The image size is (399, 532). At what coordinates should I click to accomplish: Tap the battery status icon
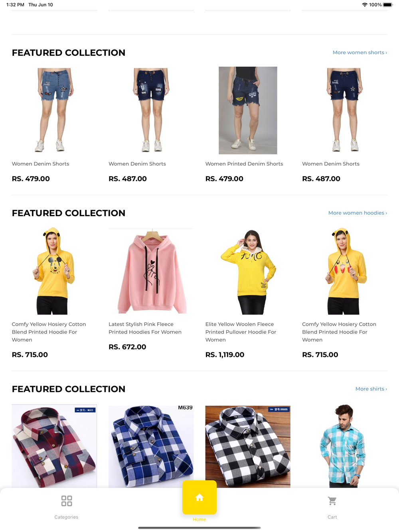(388, 5)
